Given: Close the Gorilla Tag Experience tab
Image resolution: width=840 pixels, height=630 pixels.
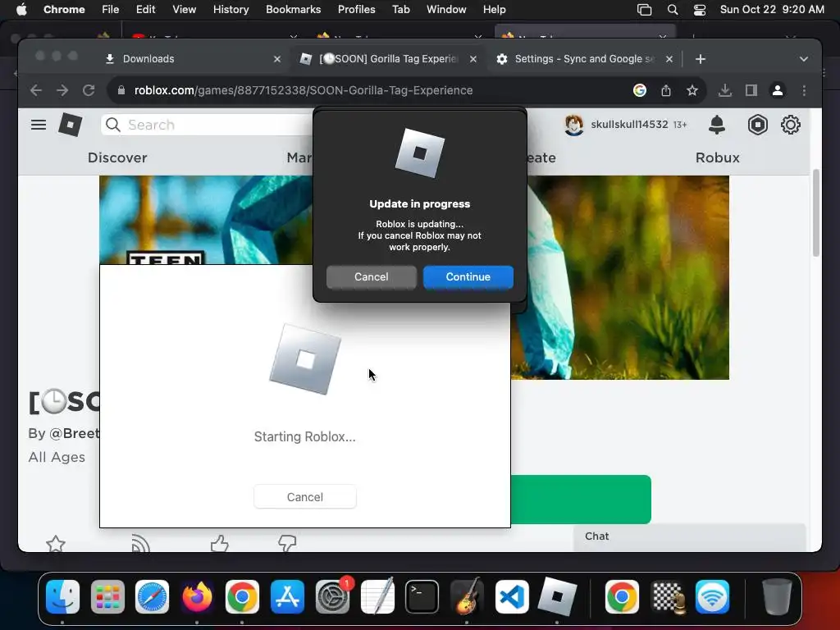Looking at the screenshot, I should (473, 59).
